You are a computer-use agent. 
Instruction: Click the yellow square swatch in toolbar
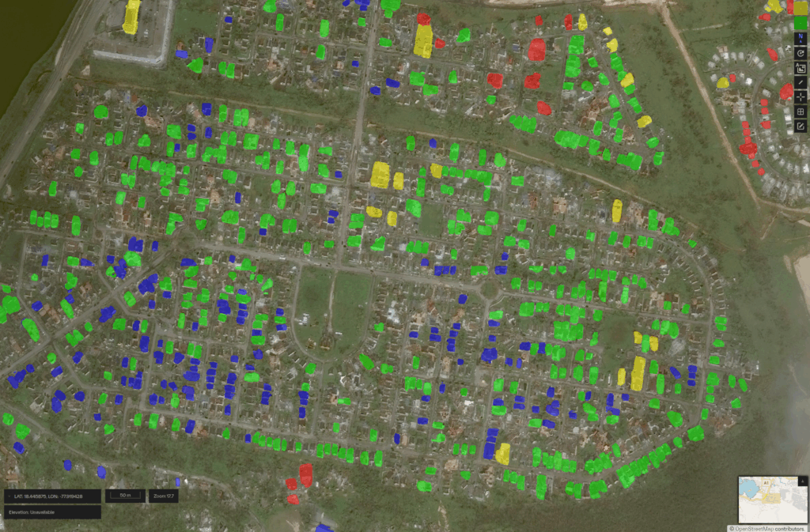801,8
